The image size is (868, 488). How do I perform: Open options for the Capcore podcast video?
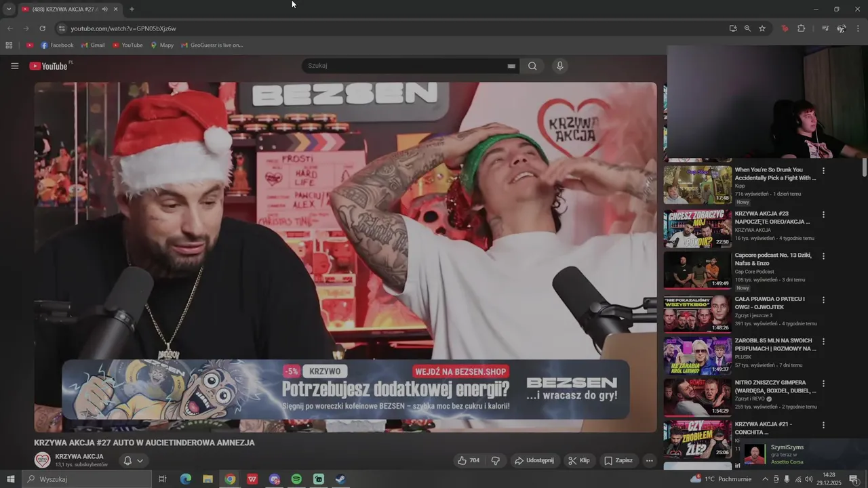pyautogui.click(x=824, y=256)
